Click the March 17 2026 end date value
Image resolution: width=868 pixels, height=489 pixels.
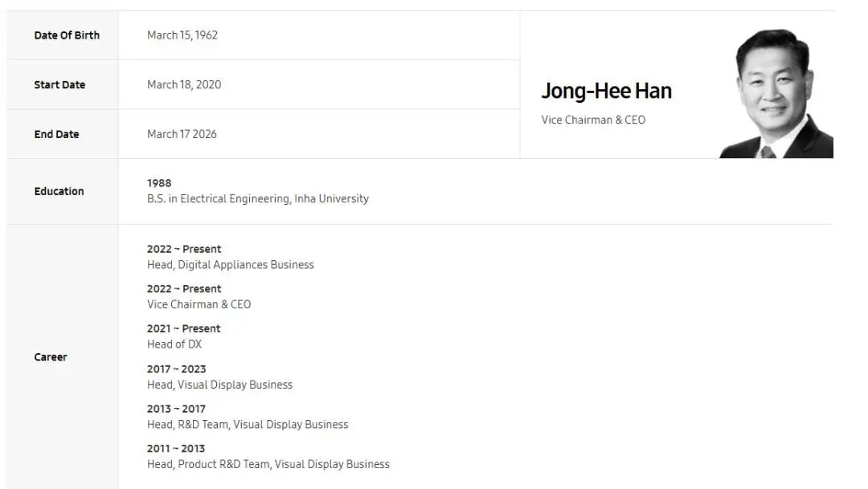[182, 135]
